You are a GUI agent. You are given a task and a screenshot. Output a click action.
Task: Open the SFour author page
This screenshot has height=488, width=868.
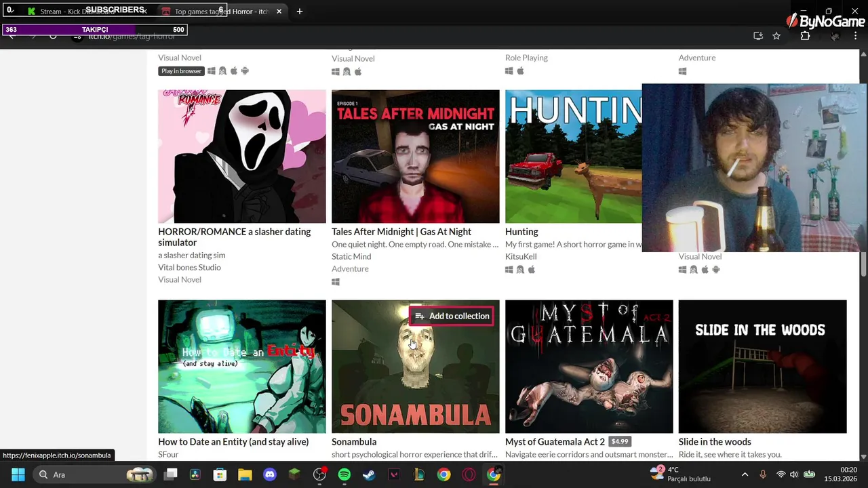click(x=168, y=454)
